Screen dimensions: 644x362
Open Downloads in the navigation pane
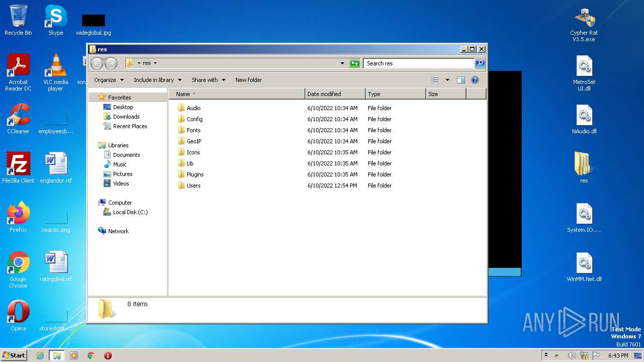click(x=126, y=117)
